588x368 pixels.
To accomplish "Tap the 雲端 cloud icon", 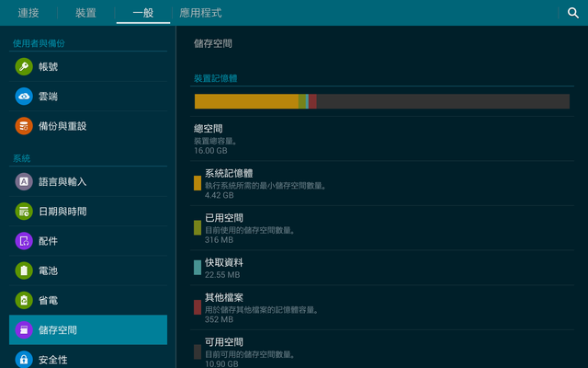I will [24, 96].
